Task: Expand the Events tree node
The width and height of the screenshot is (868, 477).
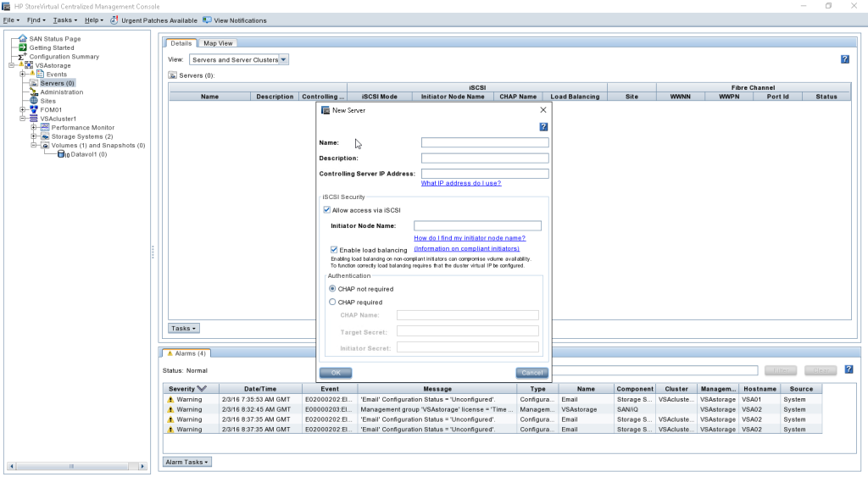Action: (23, 75)
